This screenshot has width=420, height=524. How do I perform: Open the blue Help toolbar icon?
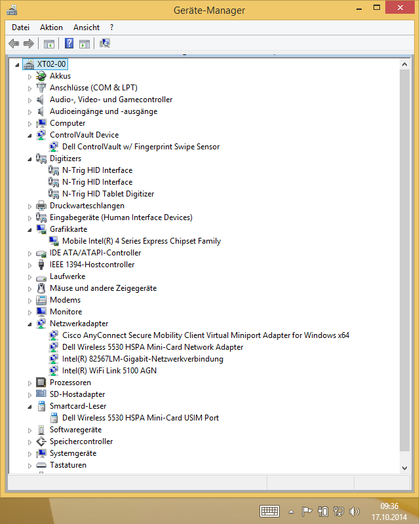click(69, 43)
